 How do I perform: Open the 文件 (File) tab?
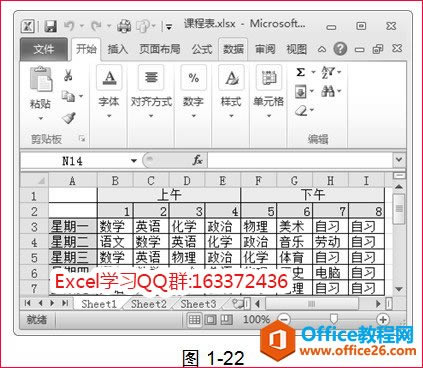pos(43,49)
